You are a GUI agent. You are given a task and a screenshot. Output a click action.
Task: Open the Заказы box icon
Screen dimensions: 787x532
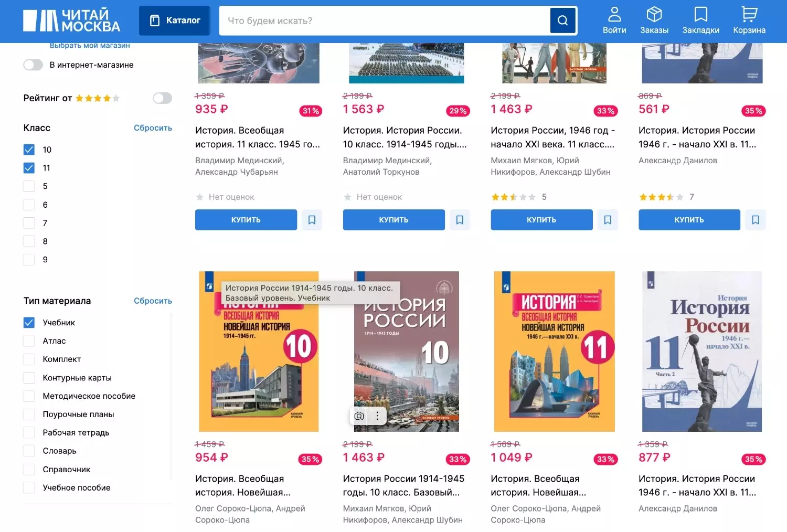click(654, 20)
